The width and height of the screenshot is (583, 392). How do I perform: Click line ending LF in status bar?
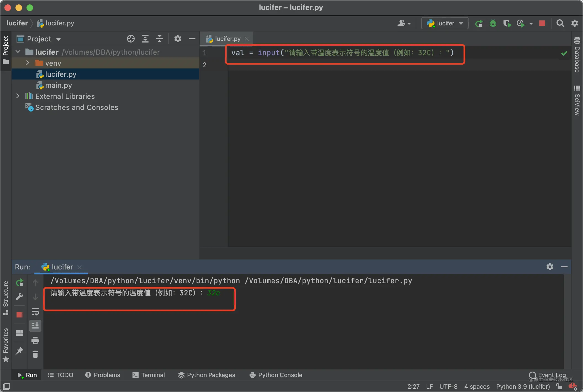429,386
